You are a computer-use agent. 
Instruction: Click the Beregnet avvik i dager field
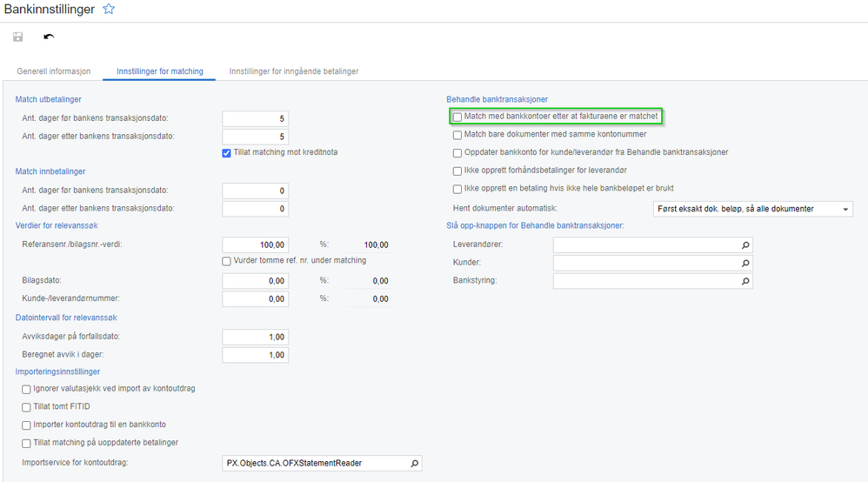(255, 355)
